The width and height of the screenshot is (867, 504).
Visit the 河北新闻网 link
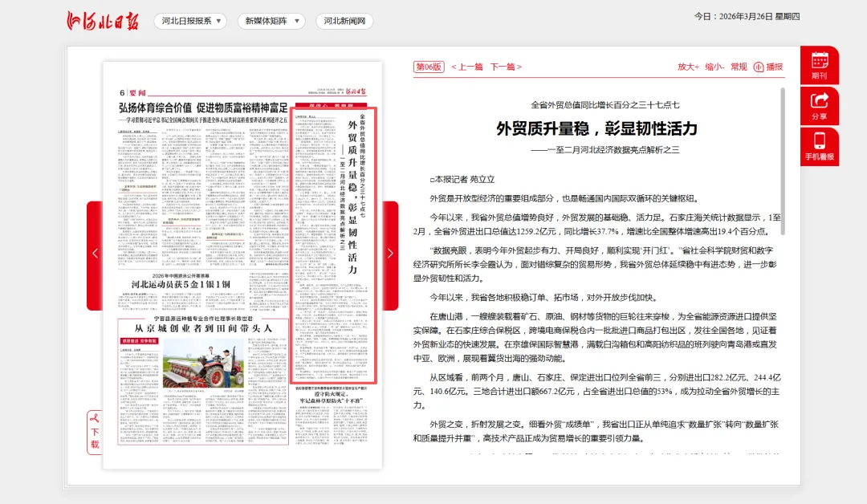pyautogui.click(x=344, y=21)
